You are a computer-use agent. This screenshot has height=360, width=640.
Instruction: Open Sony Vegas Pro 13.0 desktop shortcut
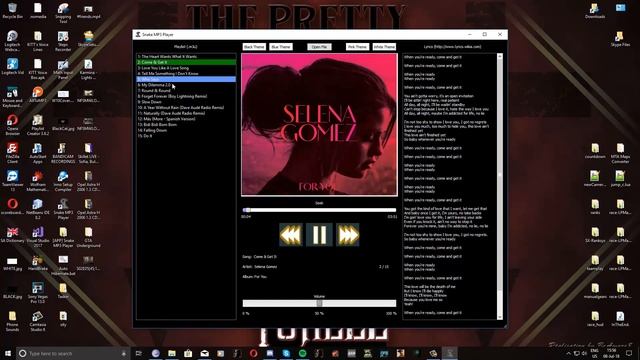pos(38,293)
